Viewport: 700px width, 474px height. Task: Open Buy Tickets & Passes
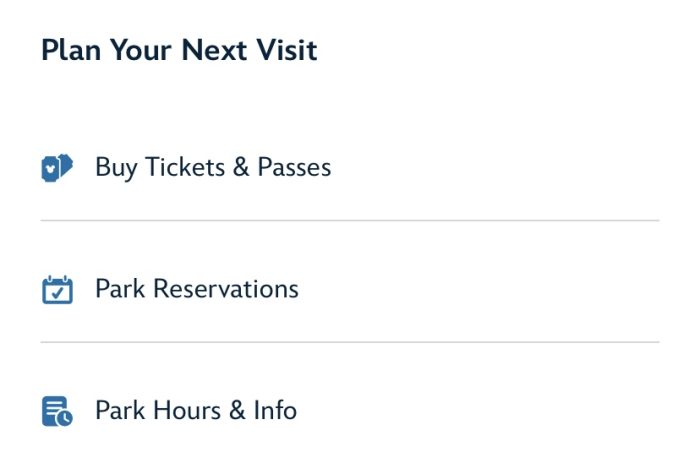click(212, 167)
